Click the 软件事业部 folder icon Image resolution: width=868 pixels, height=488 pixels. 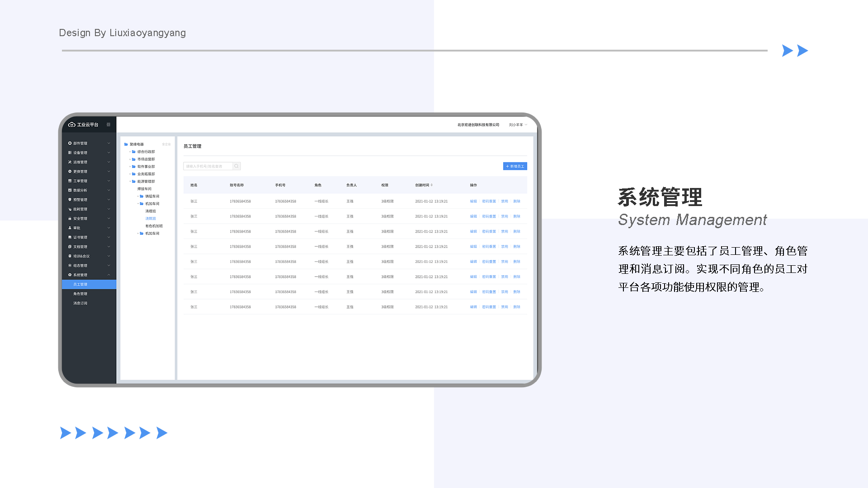point(134,167)
